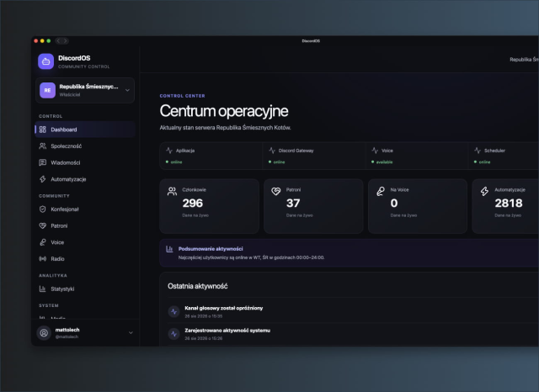Click the DiscordOS robot logo icon
Screen dimensions: 539x392
(x=45, y=61)
